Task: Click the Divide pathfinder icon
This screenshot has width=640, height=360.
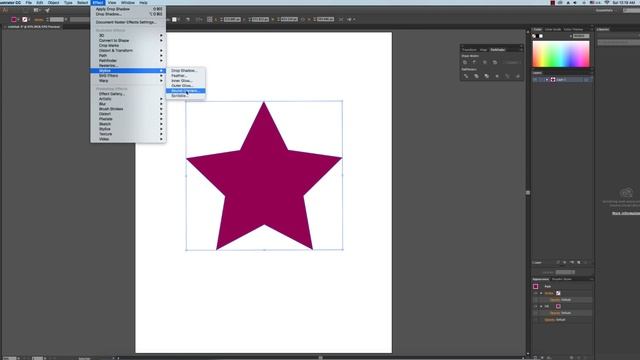Action: 466,76
